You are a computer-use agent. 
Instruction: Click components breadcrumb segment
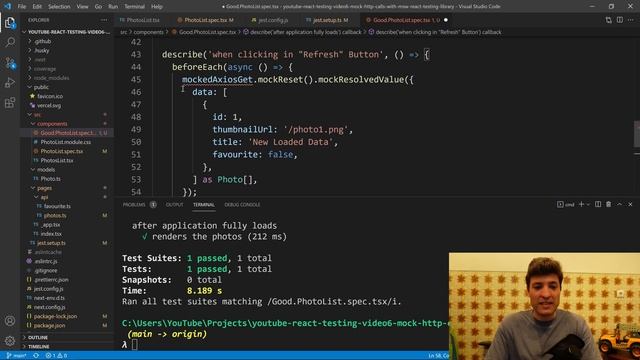click(149, 32)
